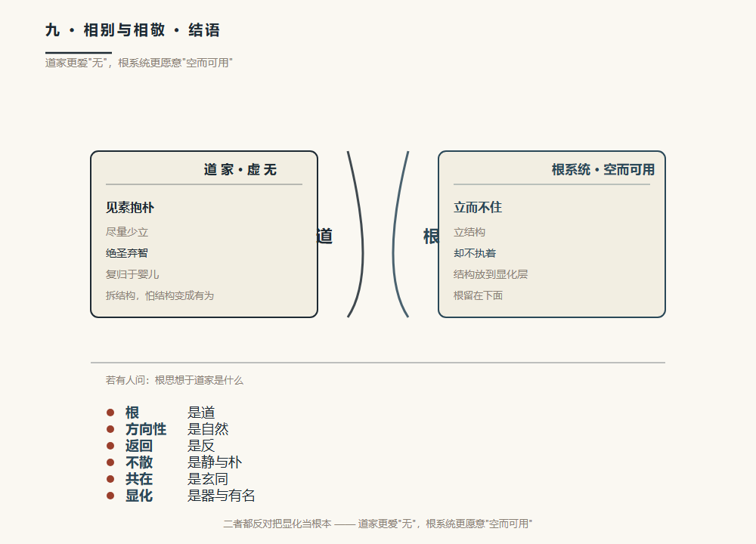Click the line 复归于婴儿
The height and width of the screenshot is (544, 756).
[x=132, y=275]
